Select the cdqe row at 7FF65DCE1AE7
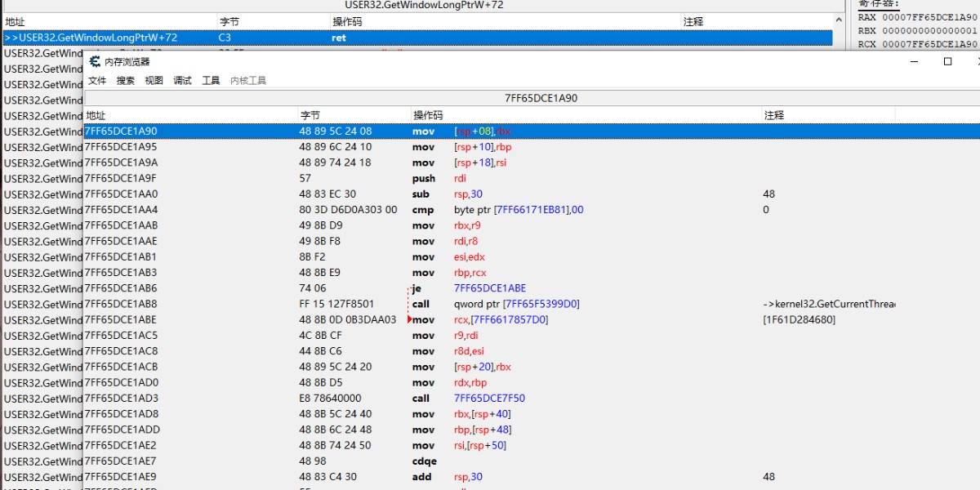980x490 pixels. pos(532,461)
